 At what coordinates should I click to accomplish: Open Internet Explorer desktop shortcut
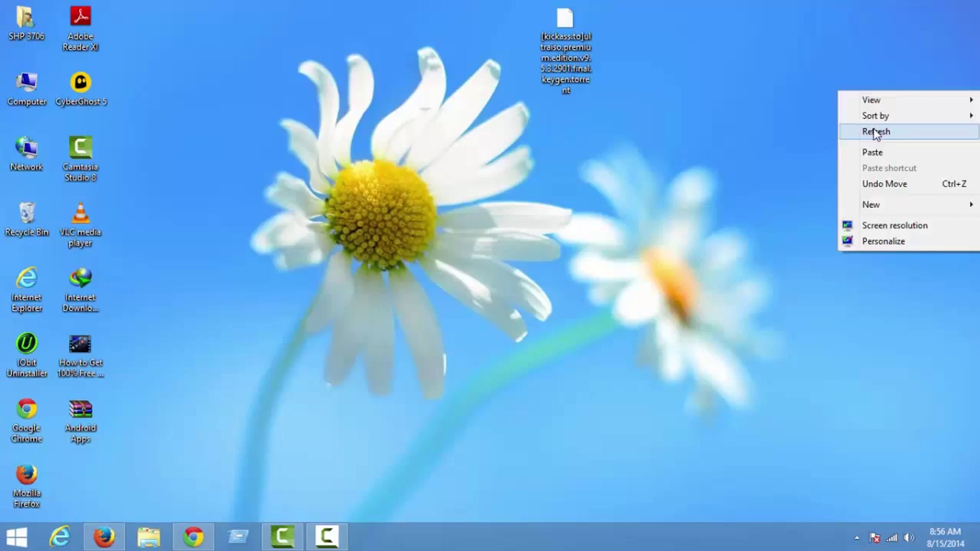tap(27, 289)
